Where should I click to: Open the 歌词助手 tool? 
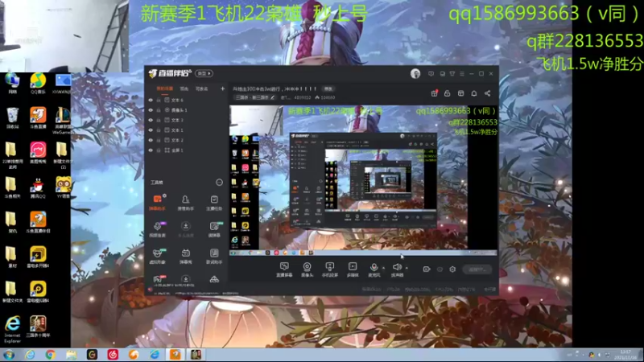pyautogui.click(x=214, y=256)
